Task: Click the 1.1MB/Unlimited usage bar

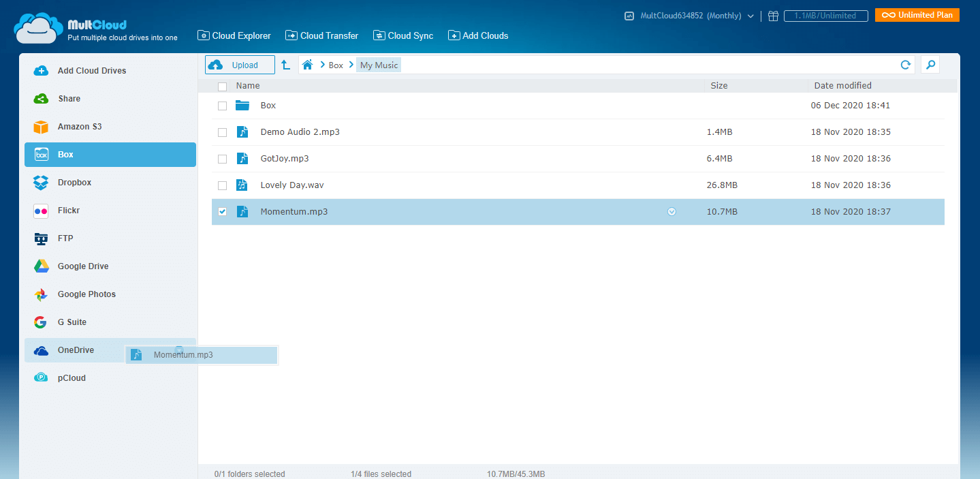Action: point(825,16)
